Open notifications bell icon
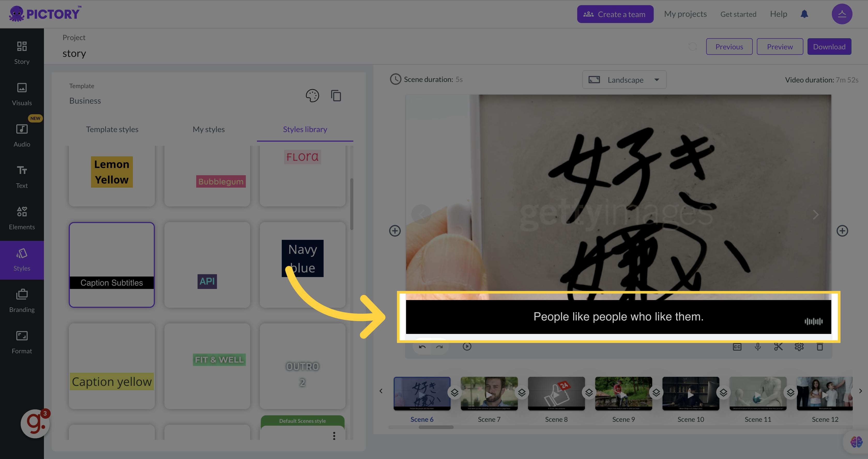This screenshot has height=459, width=868. point(804,14)
